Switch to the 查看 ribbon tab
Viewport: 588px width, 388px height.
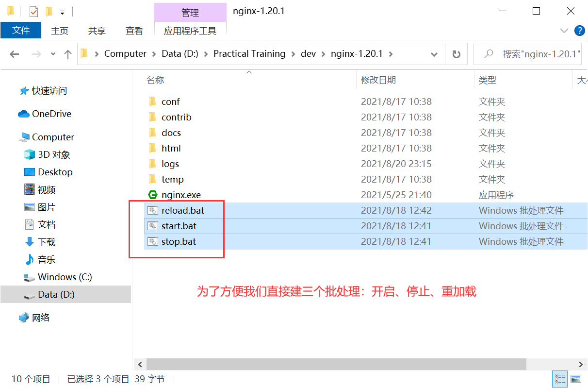[x=134, y=31]
